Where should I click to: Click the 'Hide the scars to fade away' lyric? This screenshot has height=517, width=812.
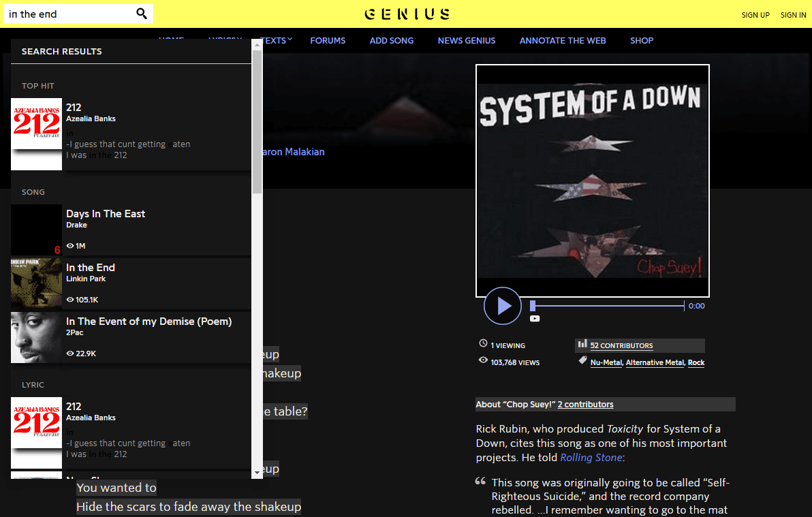coord(189,507)
